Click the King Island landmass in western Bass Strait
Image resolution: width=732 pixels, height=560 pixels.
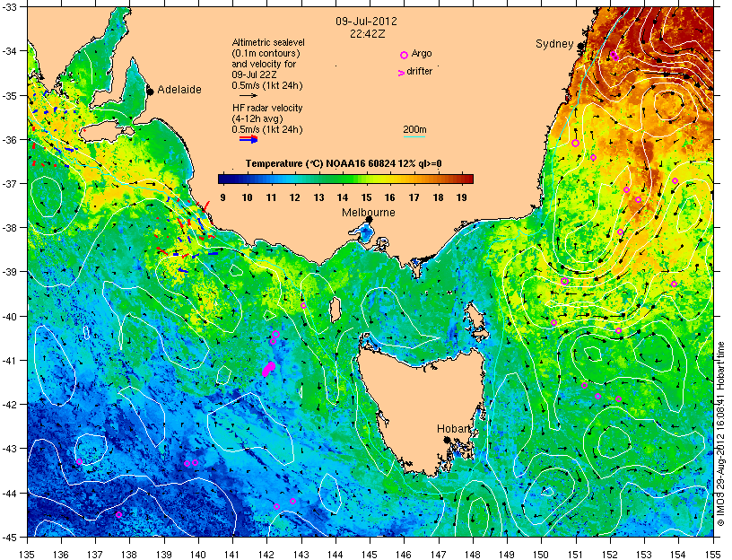335,311
